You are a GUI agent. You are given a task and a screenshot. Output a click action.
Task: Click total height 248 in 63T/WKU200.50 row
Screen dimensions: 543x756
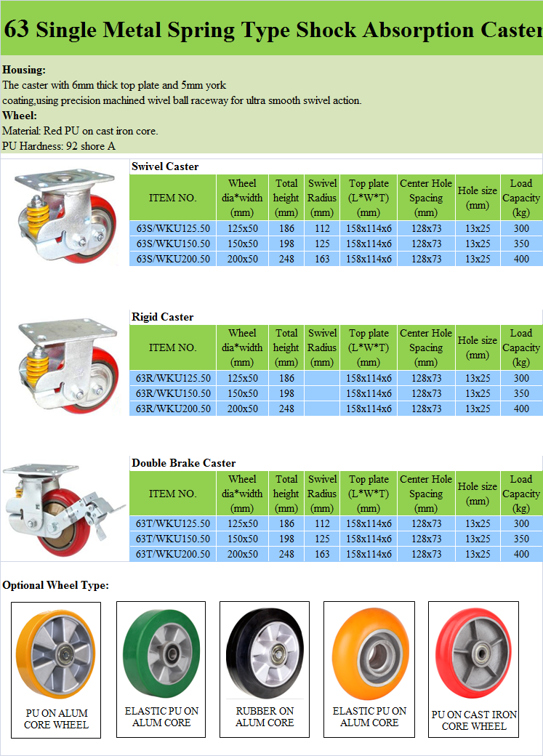coord(286,554)
